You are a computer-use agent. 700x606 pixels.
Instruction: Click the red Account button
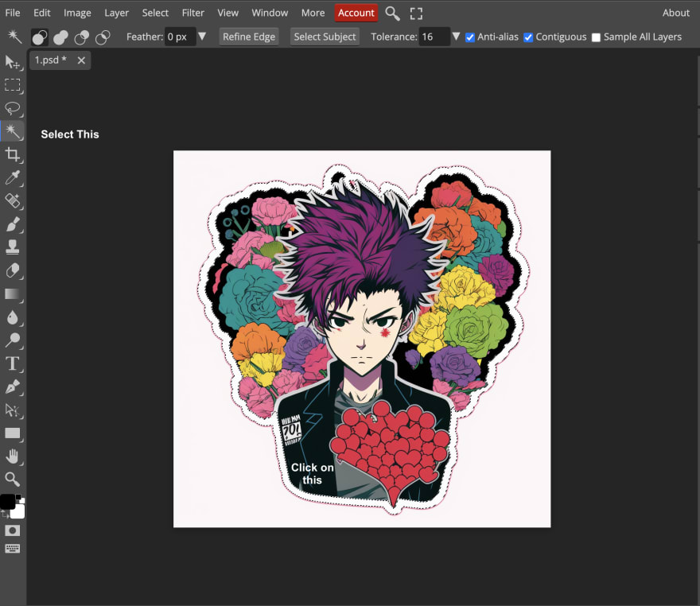click(x=356, y=13)
